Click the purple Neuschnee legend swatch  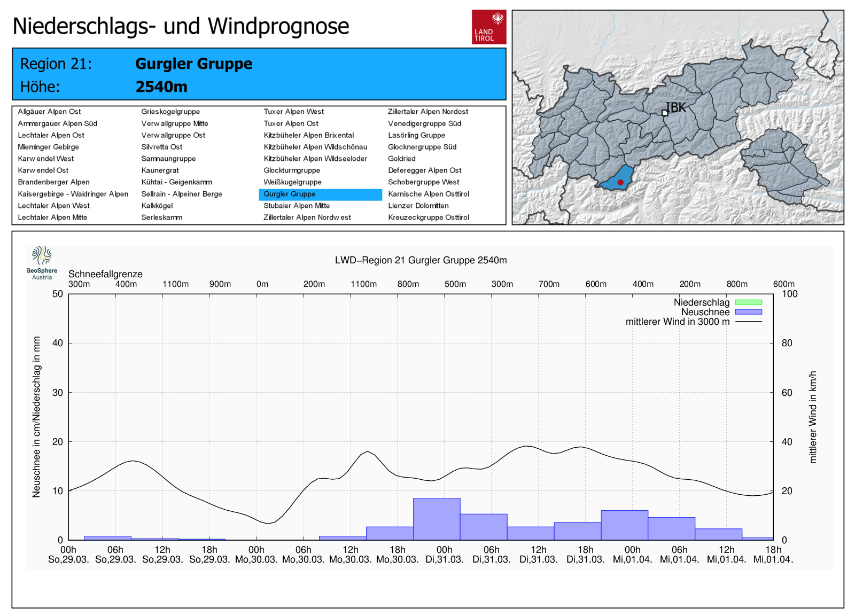(x=748, y=312)
